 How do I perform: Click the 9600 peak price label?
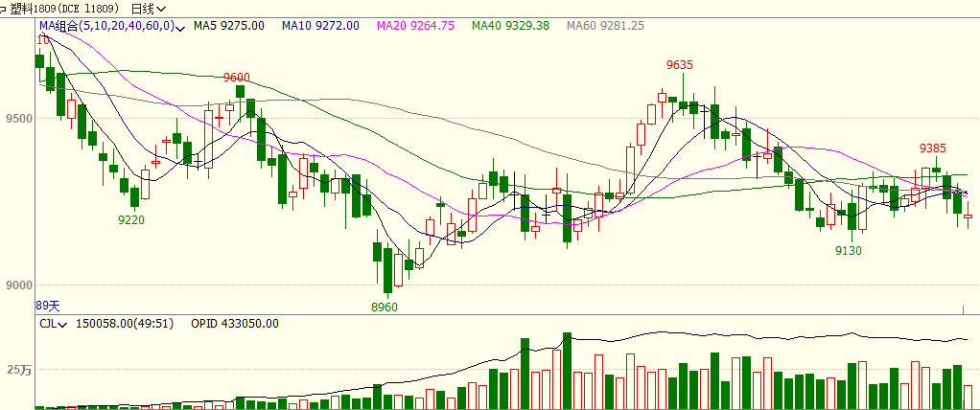point(236,78)
